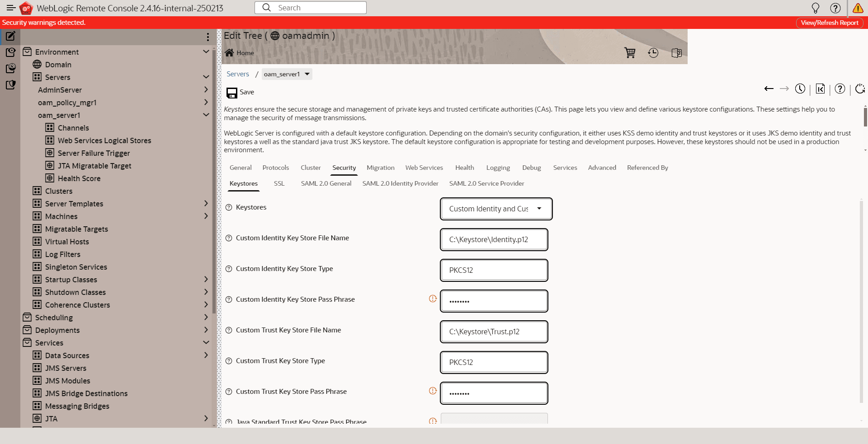
Task: Open the shopping cart changes icon
Action: [x=630, y=53]
